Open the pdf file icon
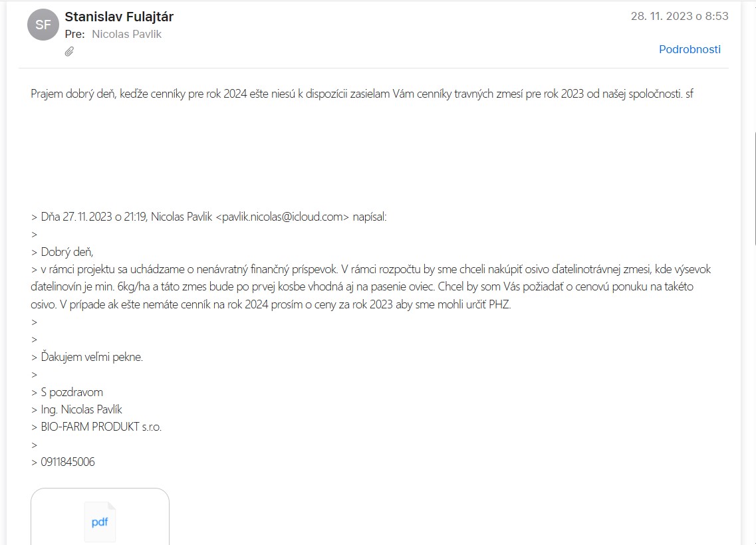The image size is (756, 545). click(x=100, y=522)
